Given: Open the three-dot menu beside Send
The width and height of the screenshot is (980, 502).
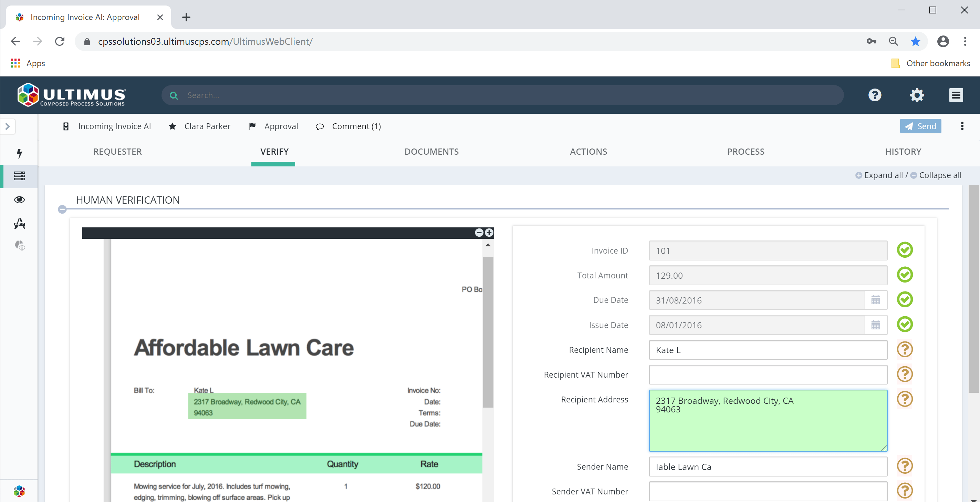Looking at the screenshot, I should tap(962, 126).
